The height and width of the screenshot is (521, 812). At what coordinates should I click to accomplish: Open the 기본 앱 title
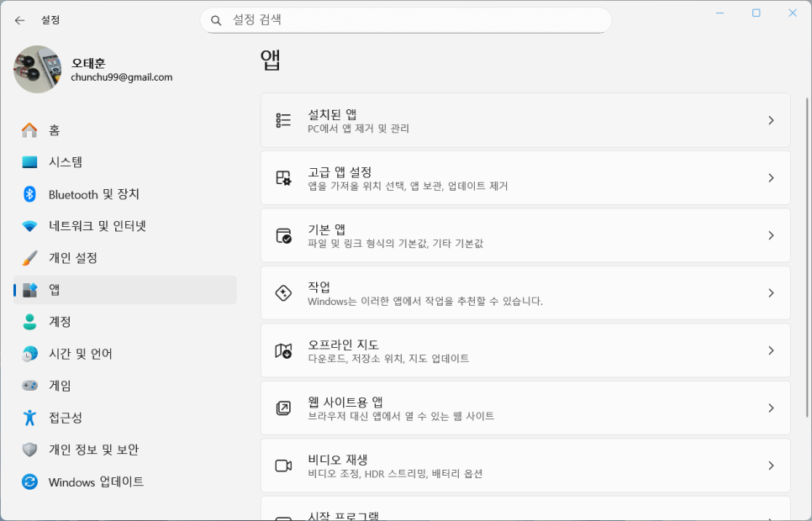pos(326,229)
